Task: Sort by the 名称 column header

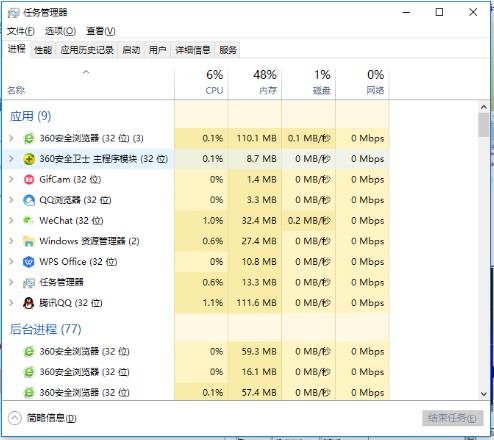Action: tap(88, 83)
